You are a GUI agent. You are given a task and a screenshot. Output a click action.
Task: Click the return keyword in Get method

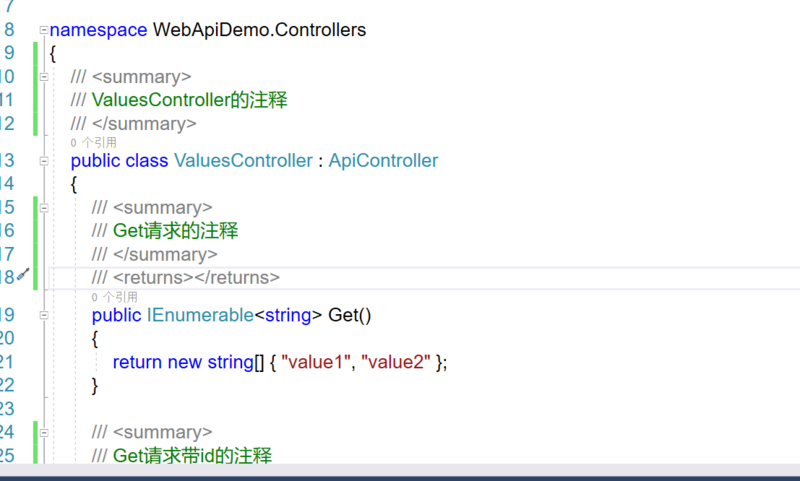tap(137, 362)
